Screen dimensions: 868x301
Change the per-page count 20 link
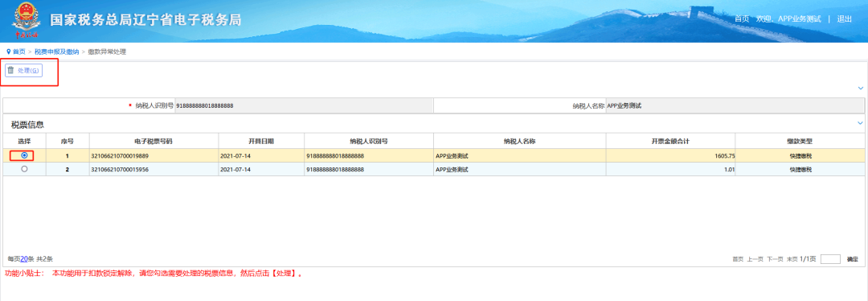point(24,259)
